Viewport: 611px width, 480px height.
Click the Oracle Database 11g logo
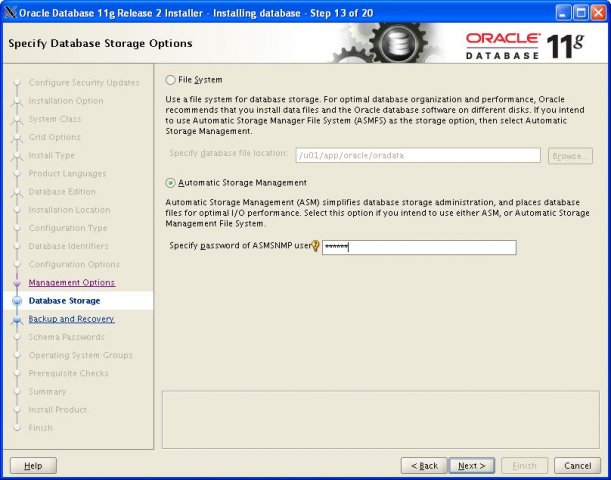tap(524, 46)
